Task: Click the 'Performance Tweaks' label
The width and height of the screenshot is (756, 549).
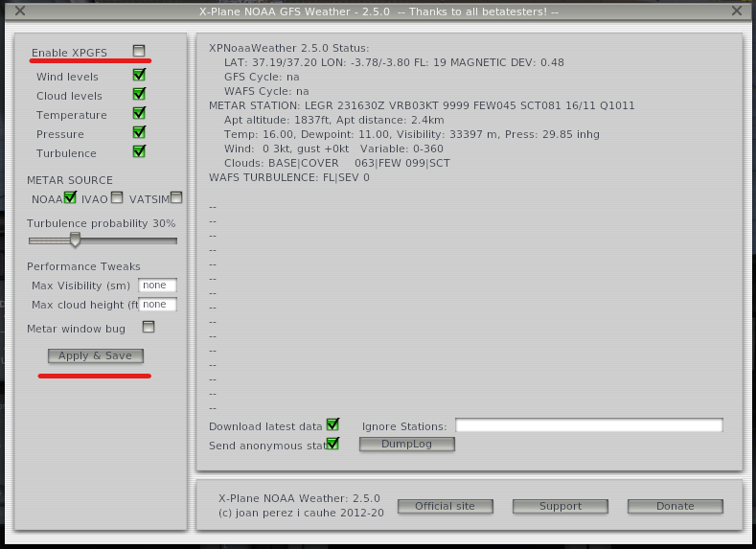Action: coord(83,266)
